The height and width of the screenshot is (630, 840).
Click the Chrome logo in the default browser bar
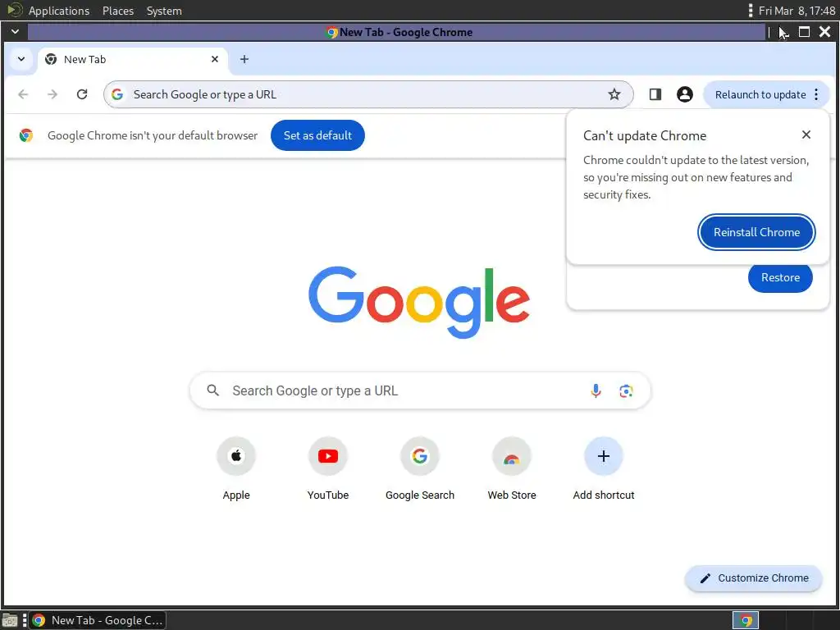(x=25, y=135)
